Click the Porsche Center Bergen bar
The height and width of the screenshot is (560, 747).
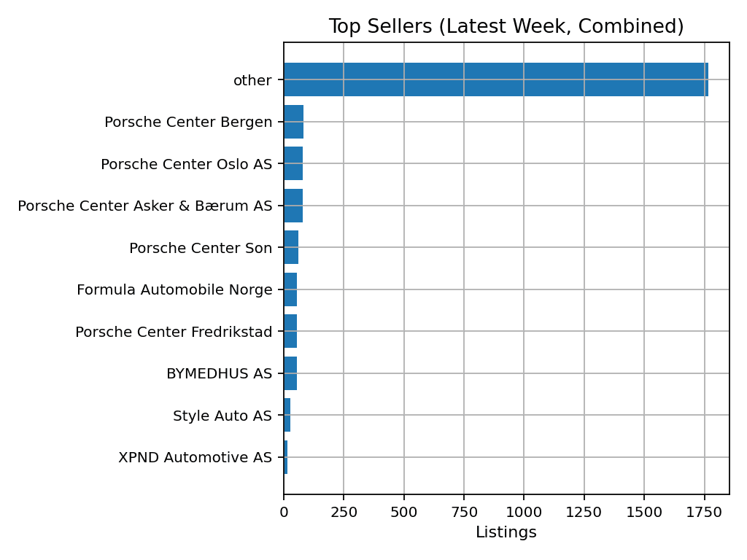293,122
